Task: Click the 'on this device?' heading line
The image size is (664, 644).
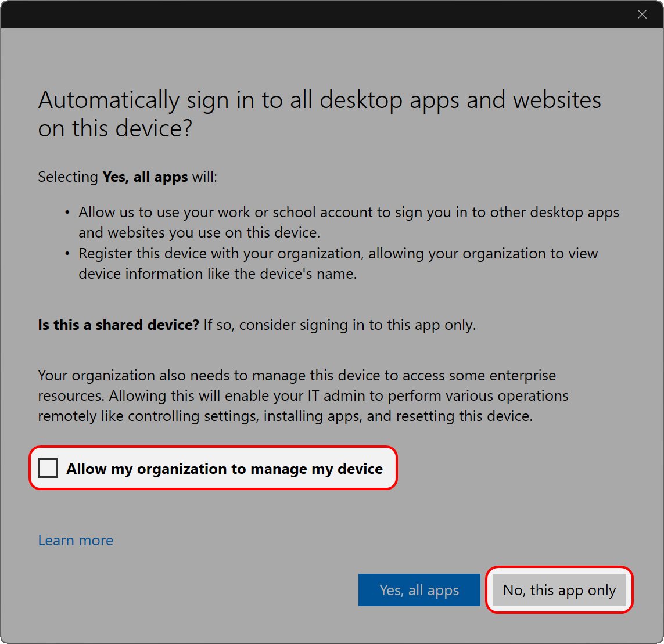Action: click(115, 129)
